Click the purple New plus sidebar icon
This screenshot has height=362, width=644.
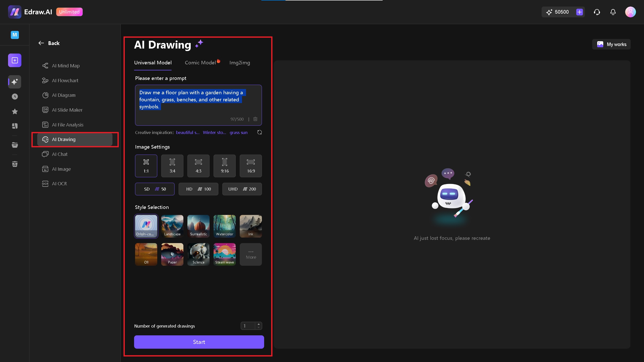coord(15,60)
